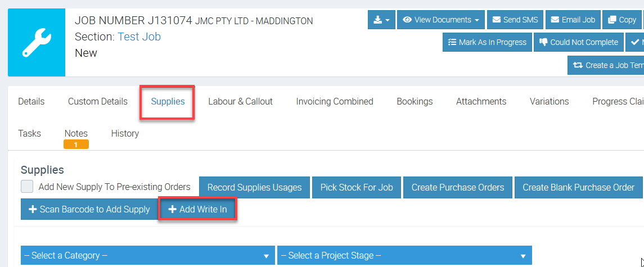Expand the Select a Project Stage dropdown
Image resolution: width=644 pixels, height=267 pixels.
coord(404,256)
